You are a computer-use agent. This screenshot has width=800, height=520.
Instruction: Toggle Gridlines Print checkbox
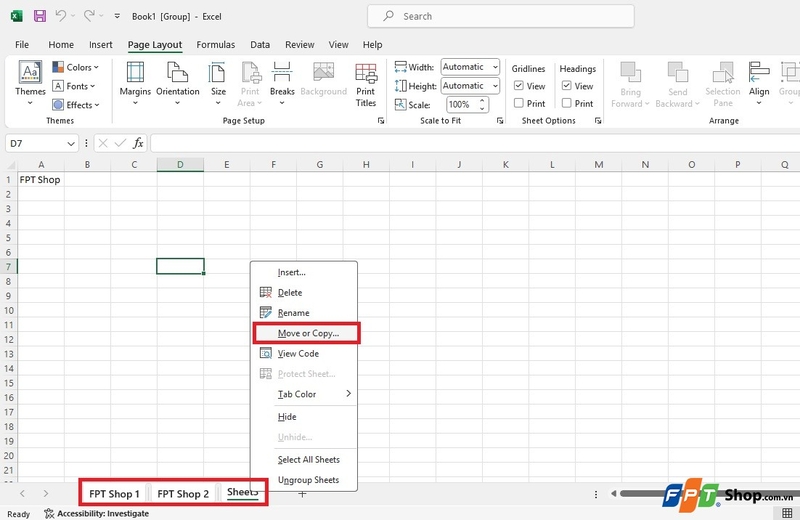(519, 103)
